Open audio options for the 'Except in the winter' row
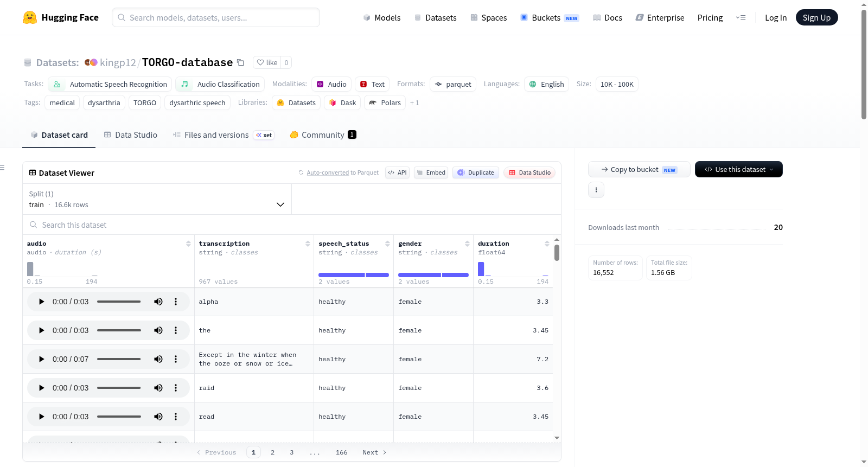Screen dimensions: 868x467 [x=176, y=359]
